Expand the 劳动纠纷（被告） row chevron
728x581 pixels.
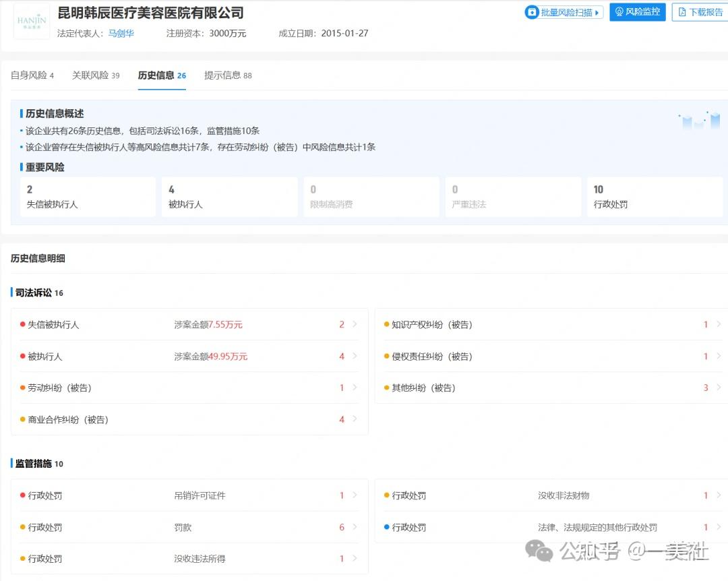pyautogui.click(x=355, y=388)
